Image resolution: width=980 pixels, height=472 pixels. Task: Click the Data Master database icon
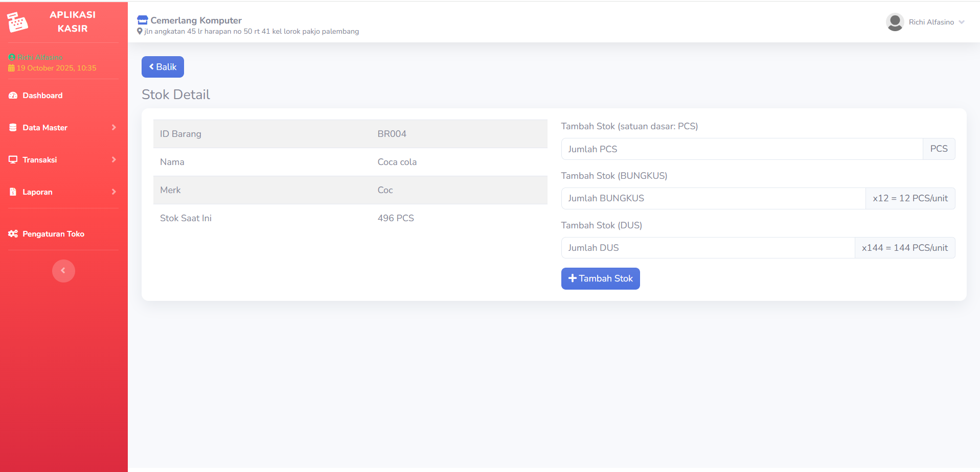[x=13, y=128]
